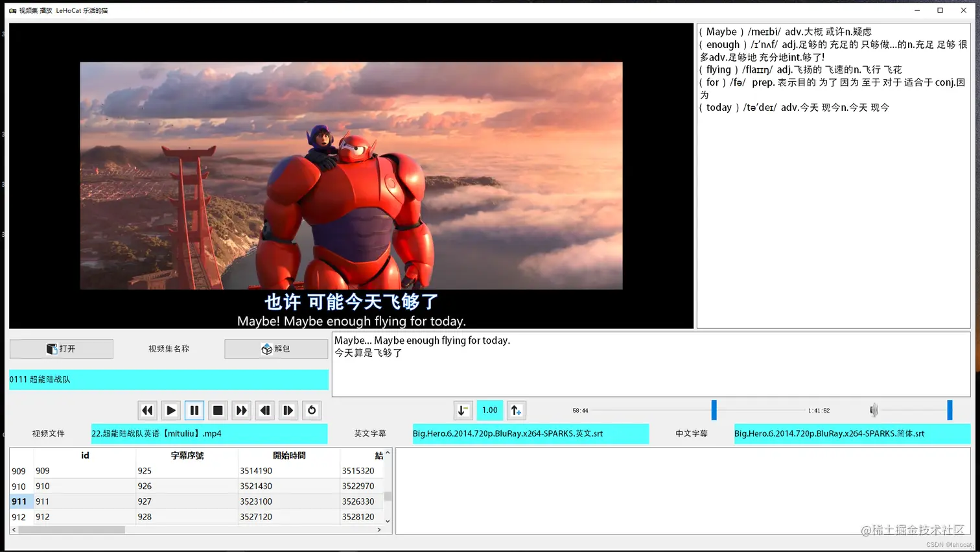Click the rewind playback button

(147, 411)
